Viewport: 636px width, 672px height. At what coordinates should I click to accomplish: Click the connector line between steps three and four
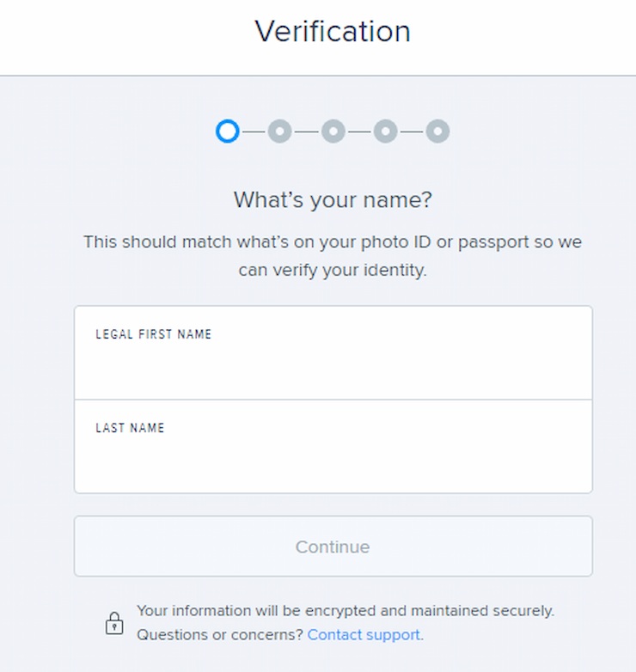[359, 131]
